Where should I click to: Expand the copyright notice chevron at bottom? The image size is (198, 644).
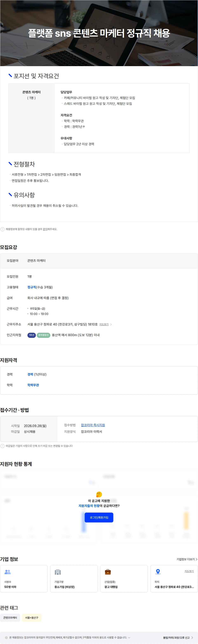pos(129,637)
